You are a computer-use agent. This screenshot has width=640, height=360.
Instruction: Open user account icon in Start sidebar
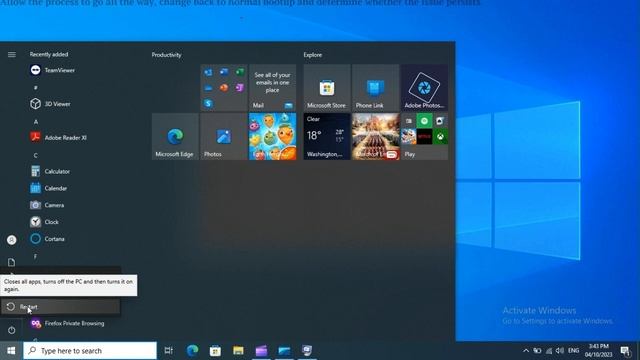pos(11,240)
